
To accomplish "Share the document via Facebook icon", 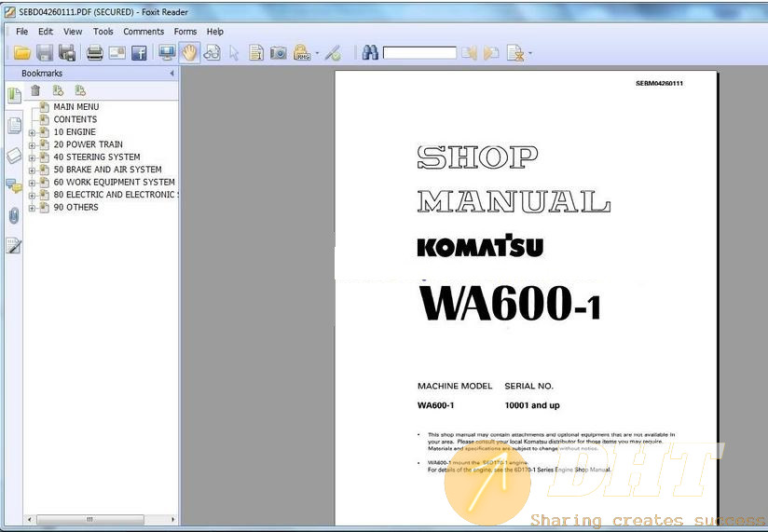I will (139, 53).
